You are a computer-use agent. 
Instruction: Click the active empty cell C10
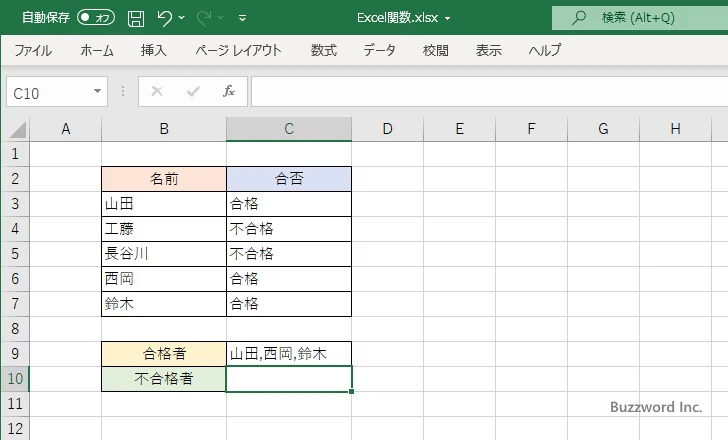pos(289,379)
